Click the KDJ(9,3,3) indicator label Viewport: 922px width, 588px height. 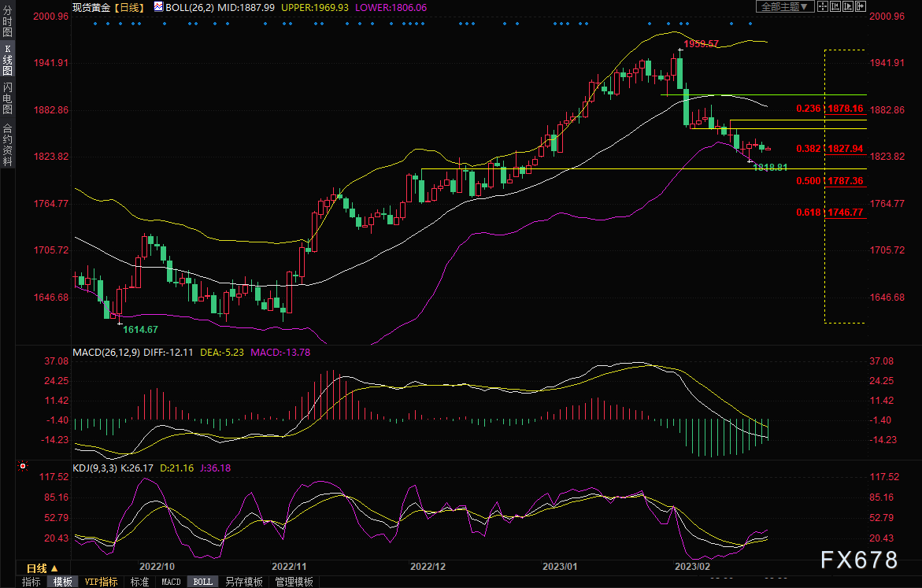point(95,468)
